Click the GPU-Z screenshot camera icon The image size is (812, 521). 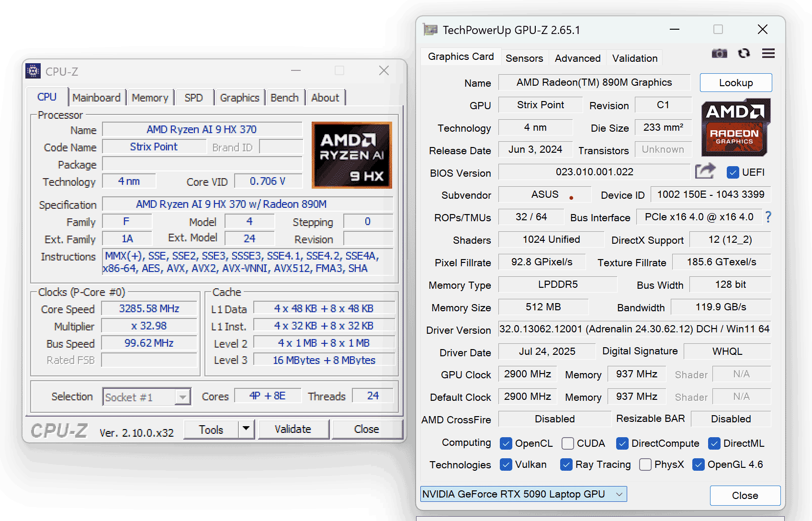[x=719, y=54]
